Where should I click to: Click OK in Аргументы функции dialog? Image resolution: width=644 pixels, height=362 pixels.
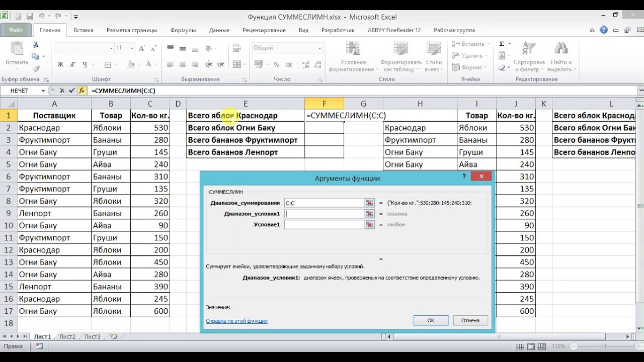[x=431, y=320]
